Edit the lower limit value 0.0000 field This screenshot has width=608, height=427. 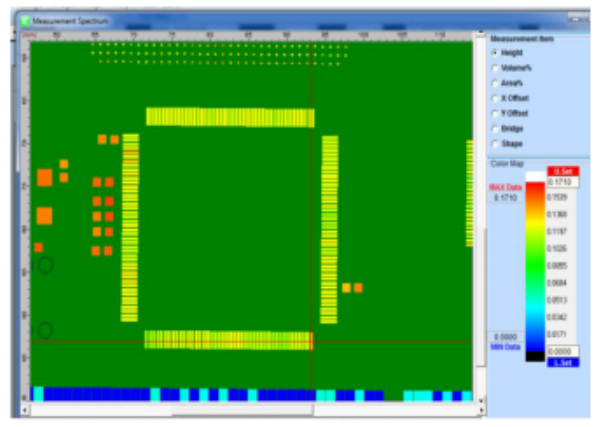563,351
